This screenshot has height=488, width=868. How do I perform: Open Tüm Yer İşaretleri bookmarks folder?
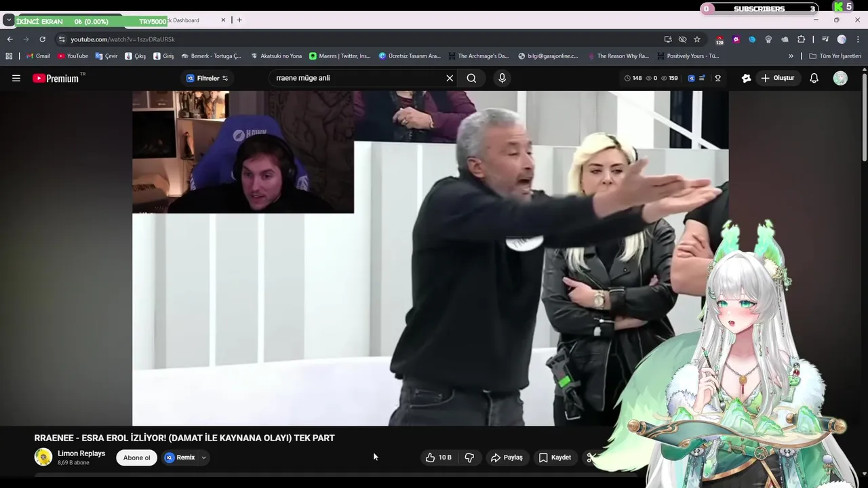click(835, 56)
